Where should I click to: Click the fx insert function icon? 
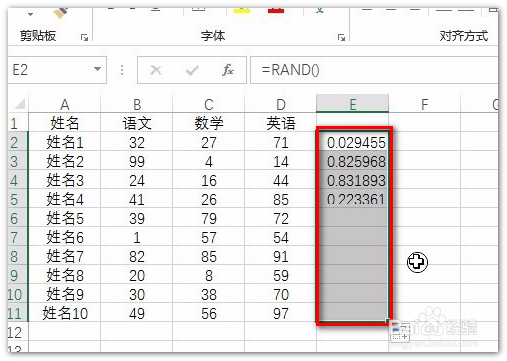[228, 70]
